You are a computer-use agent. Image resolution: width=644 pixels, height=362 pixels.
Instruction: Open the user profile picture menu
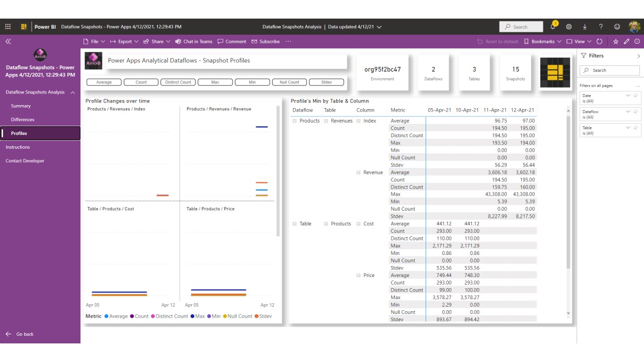coord(634,27)
